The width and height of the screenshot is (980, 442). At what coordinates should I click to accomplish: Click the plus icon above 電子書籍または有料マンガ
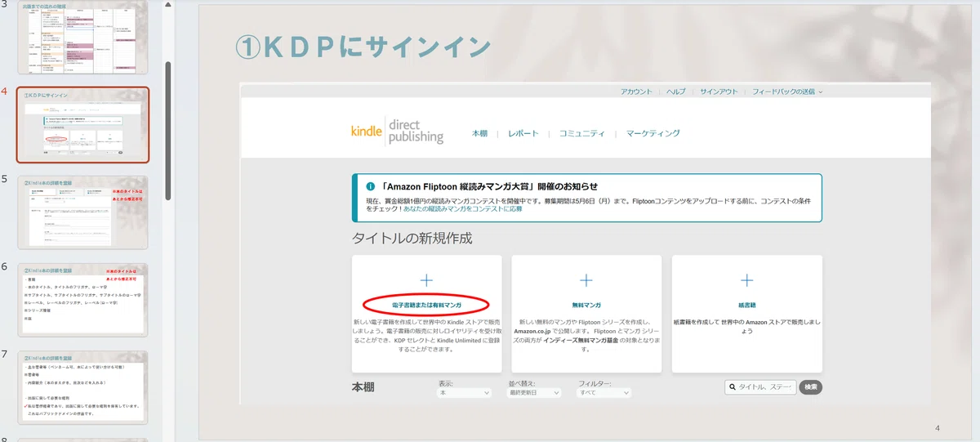click(426, 280)
